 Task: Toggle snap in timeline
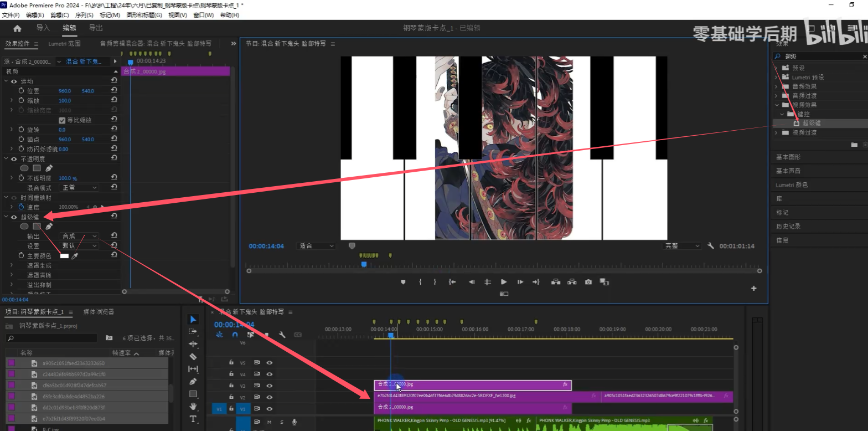[235, 335]
